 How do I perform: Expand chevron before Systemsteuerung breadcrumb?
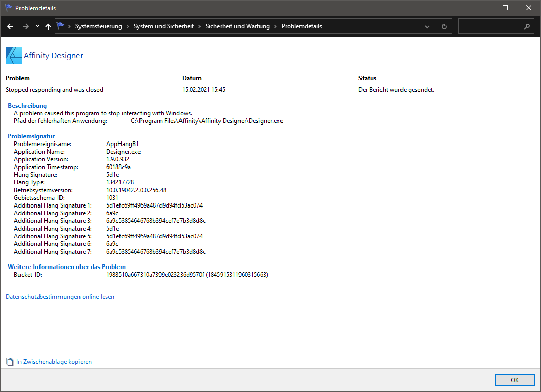pos(69,26)
